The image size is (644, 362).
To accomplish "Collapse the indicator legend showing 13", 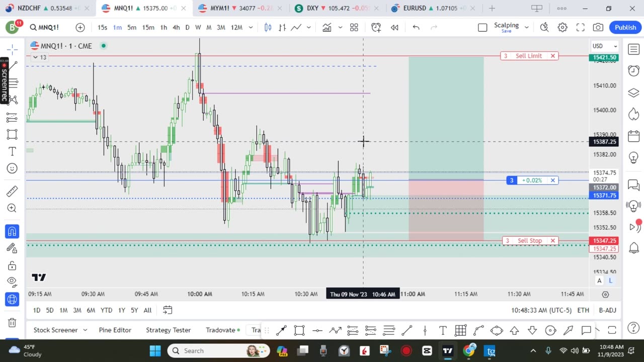I will pos(40,57).
